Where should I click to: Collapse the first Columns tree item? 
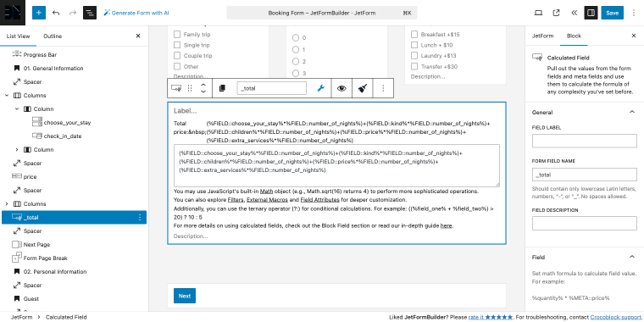click(x=7, y=95)
